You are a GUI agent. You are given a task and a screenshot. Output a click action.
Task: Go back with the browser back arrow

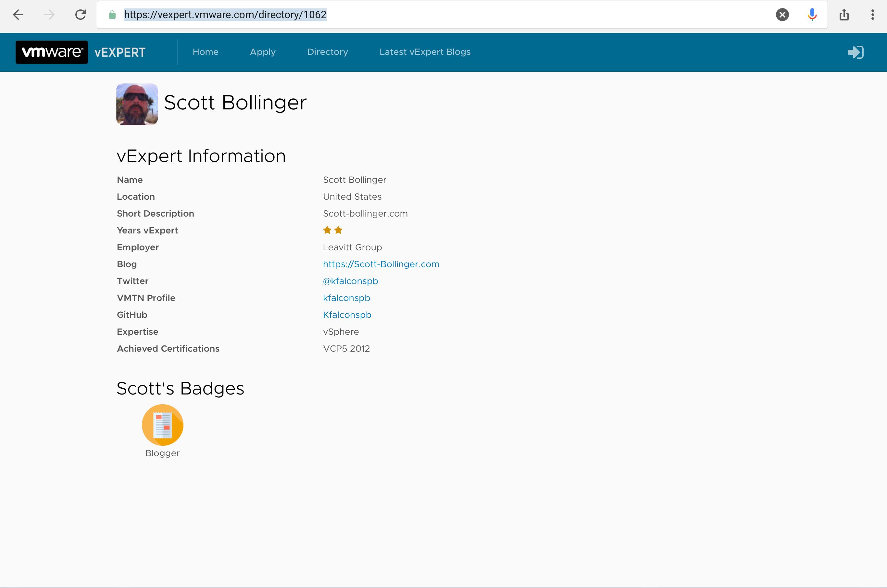click(18, 15)
